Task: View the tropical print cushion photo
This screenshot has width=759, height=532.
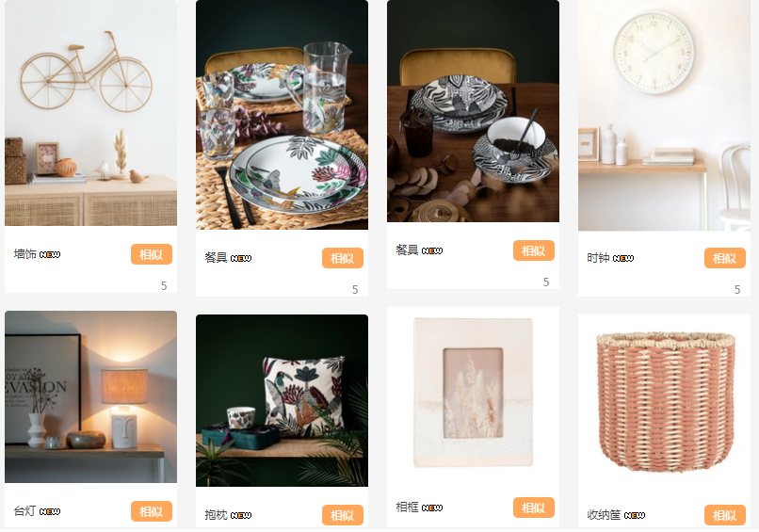Action: click(x=282, y=401)
